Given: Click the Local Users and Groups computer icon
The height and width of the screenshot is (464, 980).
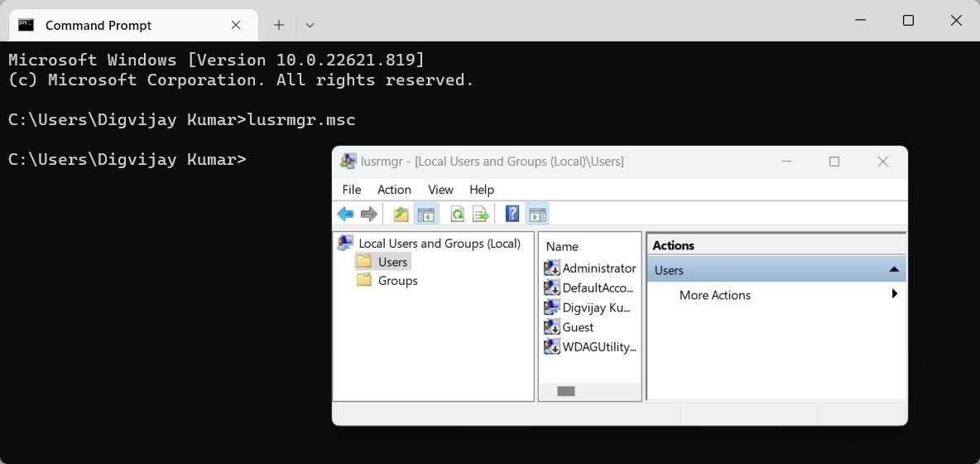Looking at the screenshot, I should 345,243.
